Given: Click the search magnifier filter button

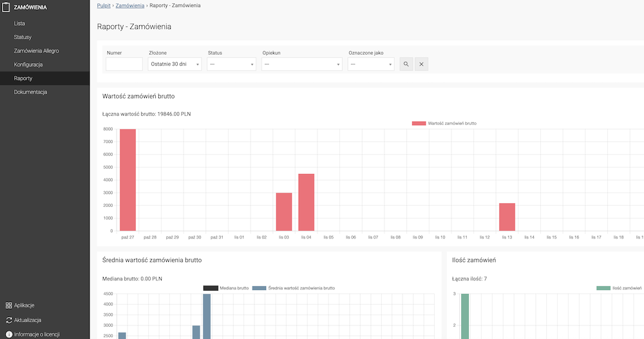Looking at the screenshot, I should click(406, 64).
